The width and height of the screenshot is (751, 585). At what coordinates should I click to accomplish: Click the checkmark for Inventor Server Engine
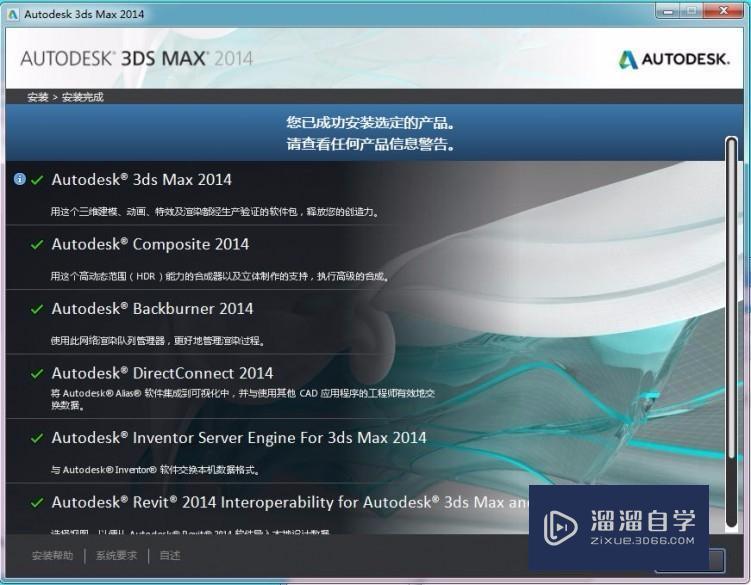(37, 438)
